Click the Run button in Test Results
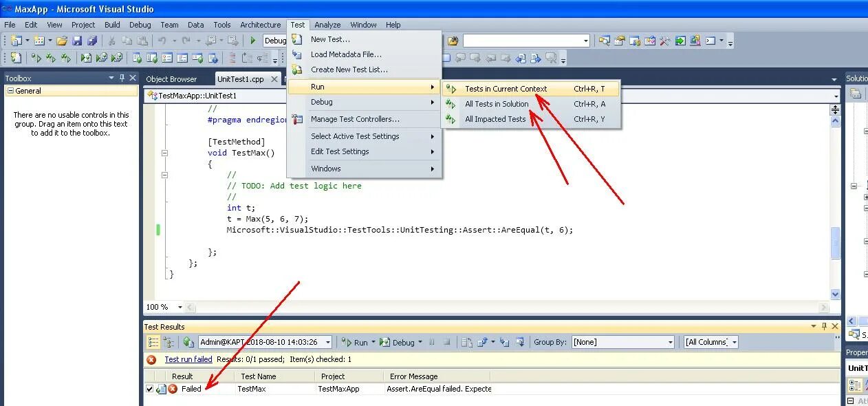 pos(354,342)
